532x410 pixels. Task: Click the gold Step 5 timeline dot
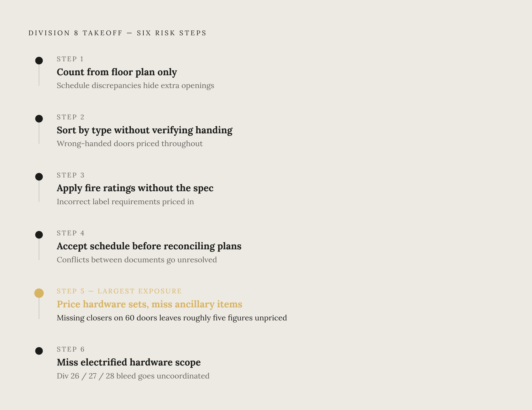39,293
